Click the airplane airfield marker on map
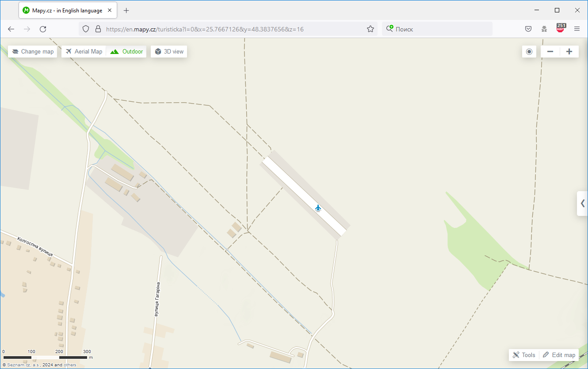Image resolution: width=588 pixels, height=369 pixels. [317, 208]
